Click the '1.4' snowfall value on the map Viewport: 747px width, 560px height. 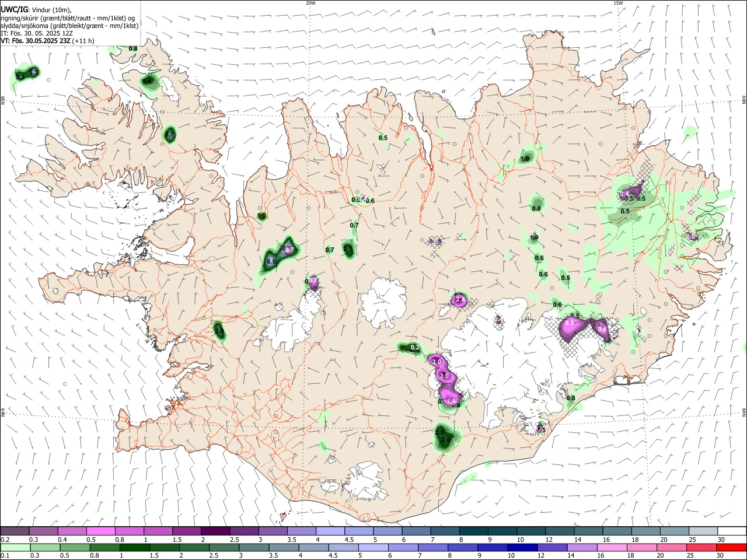point(451,401)
